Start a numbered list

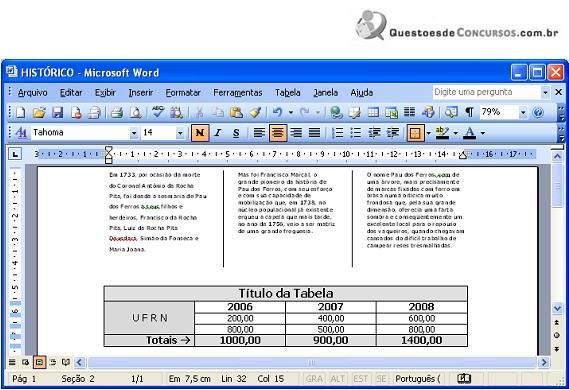(x=337, y=133)
